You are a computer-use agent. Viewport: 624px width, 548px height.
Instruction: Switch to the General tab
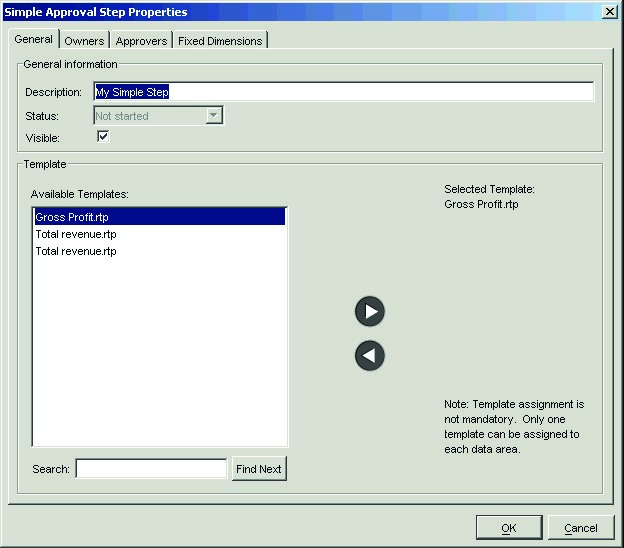point(34,40)
